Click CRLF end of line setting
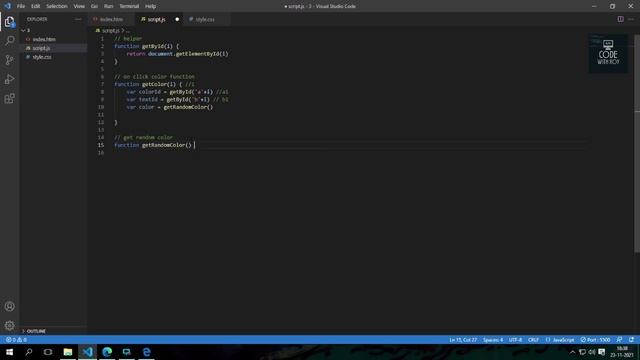The width and height of the screenshot is (640, 360). click(533, 340)
